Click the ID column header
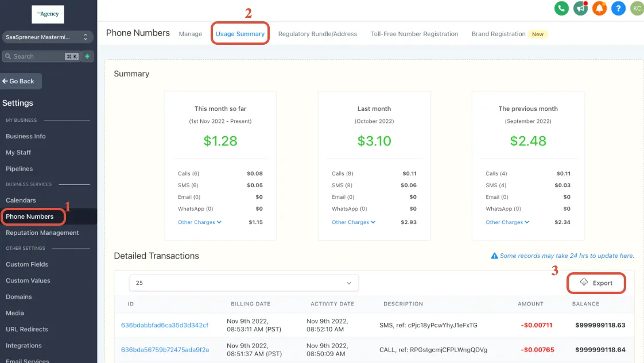Screen dimensions: 644x363 131,304
